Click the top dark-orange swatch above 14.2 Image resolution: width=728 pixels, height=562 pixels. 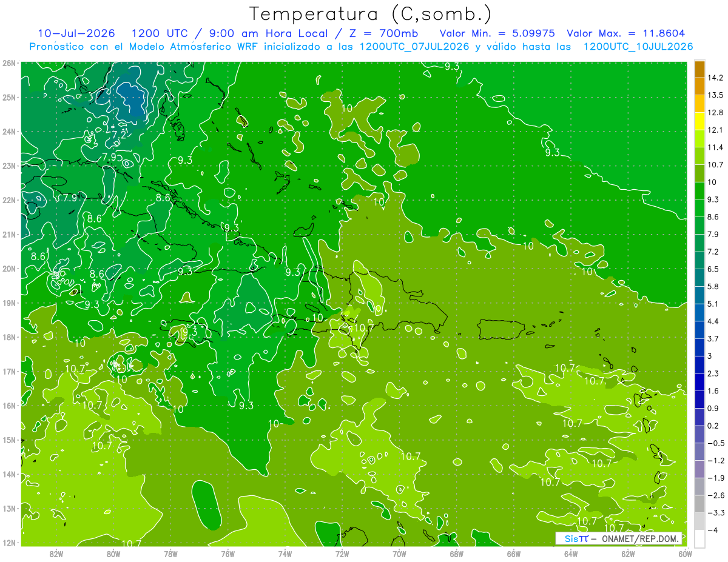click(699, 69)
